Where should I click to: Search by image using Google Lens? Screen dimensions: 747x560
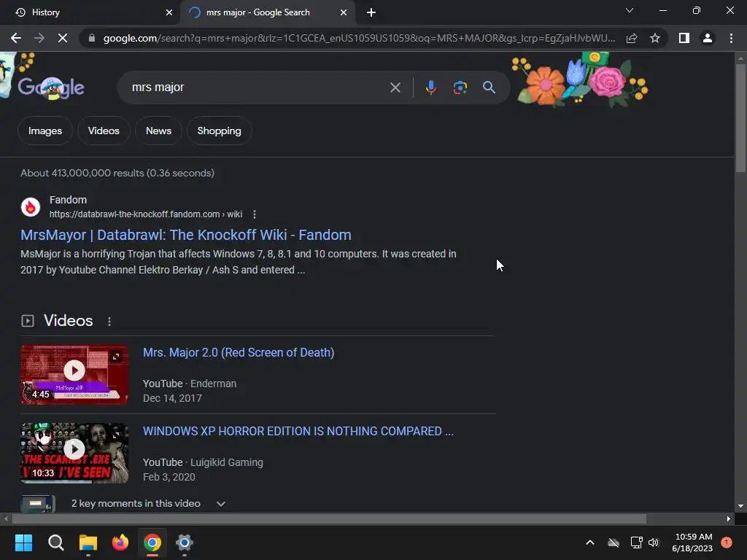point(460,87)
